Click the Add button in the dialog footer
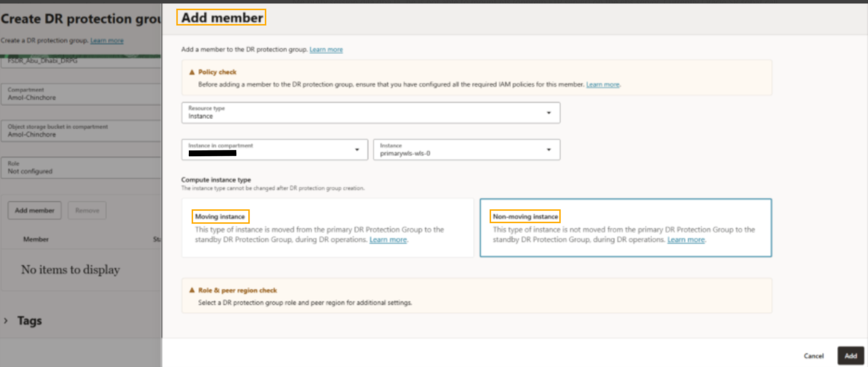The image size is (868, 367). coord(850,356)
